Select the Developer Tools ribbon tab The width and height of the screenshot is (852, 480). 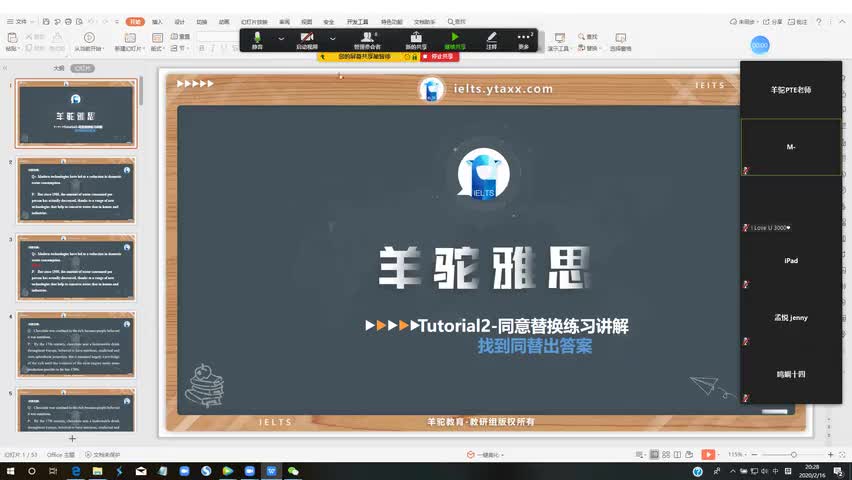[x=357, y=22]
